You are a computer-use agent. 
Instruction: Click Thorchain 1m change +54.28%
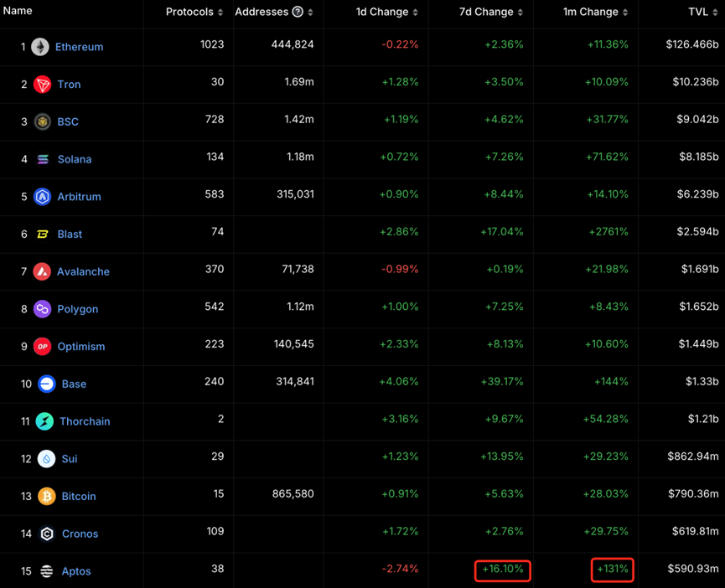point(606,419)
